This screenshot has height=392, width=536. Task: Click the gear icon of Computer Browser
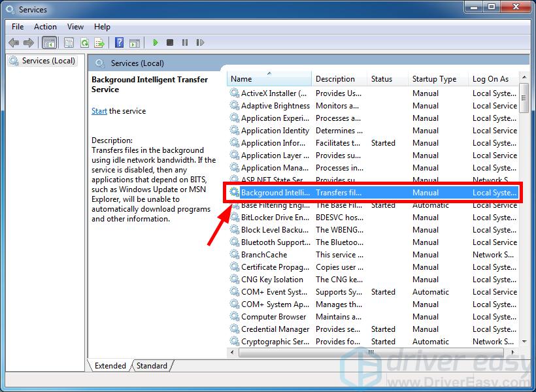(234, 316)
